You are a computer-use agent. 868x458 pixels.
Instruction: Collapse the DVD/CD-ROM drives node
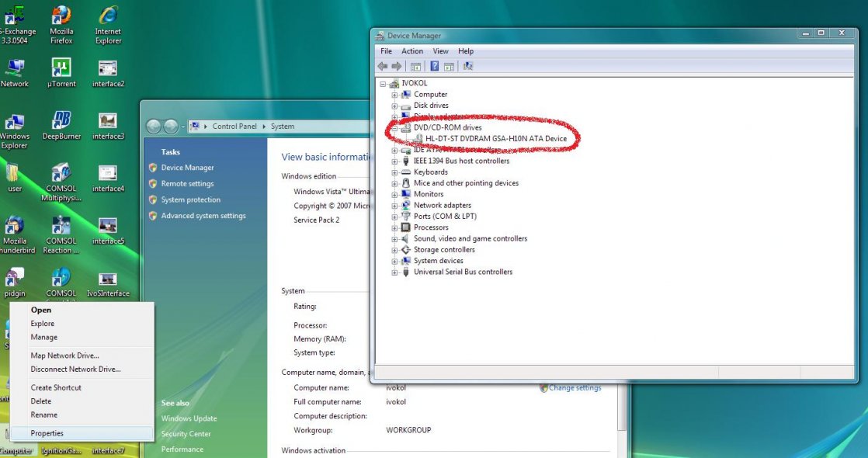394,128
